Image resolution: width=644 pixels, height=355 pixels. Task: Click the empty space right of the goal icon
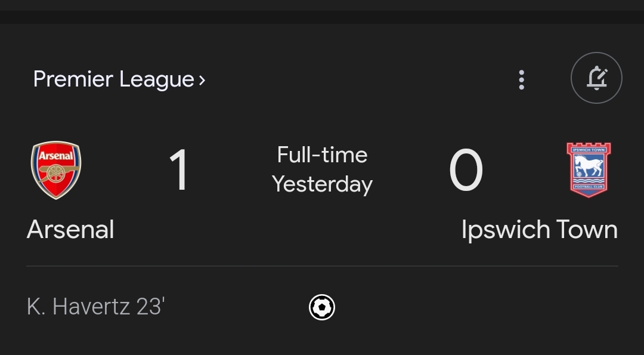pos(477,307)
